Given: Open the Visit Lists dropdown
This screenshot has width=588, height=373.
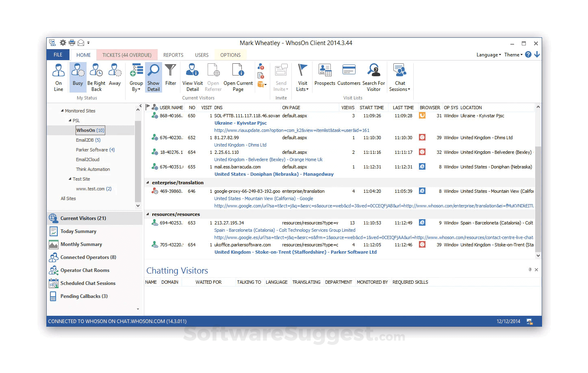Looking at the screenshot, I should [302, 77].
